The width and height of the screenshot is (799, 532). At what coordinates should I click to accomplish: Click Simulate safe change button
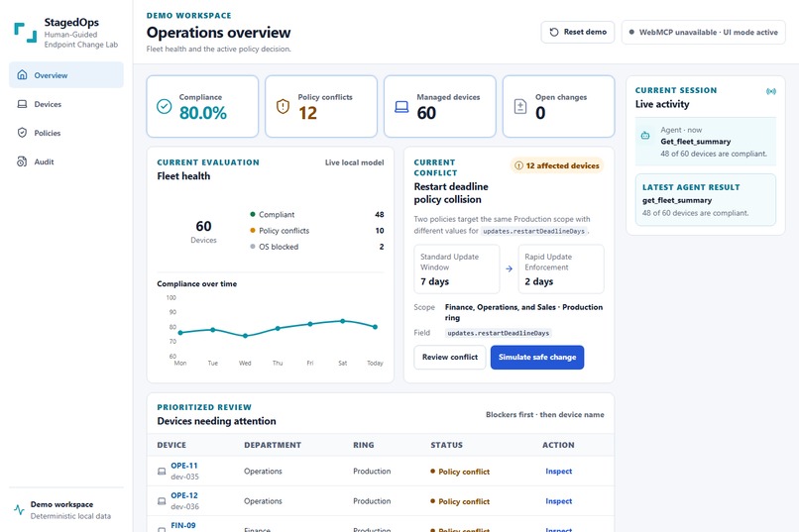pyautogui.click(x=537, y=358)
